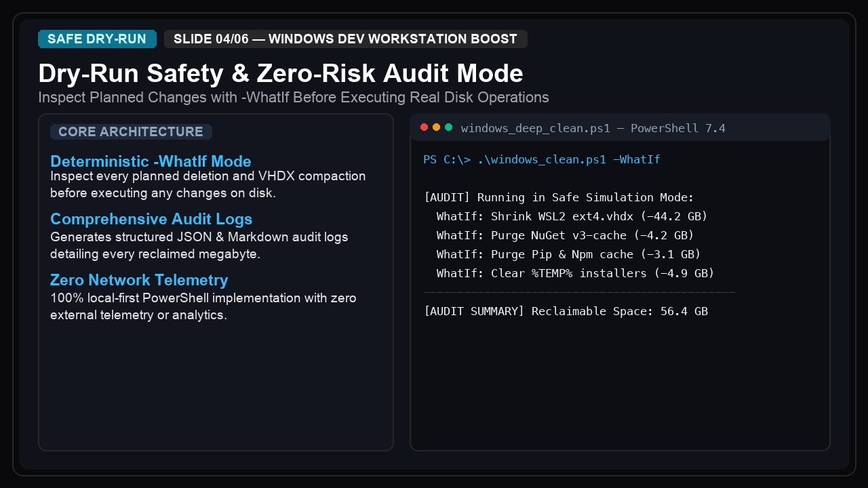Click the 'Zero Network Telemetry' heading

tap(139, 280)
